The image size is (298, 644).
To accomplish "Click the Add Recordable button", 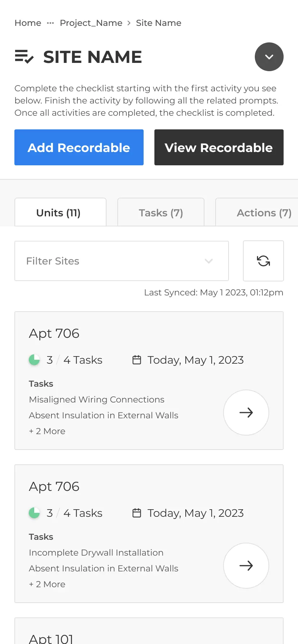I will tap(79, 147).
